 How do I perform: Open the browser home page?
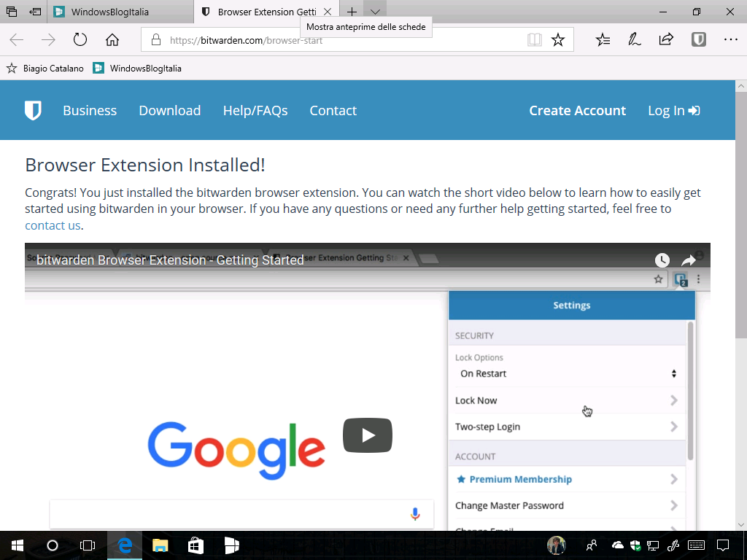pos(112,39)
